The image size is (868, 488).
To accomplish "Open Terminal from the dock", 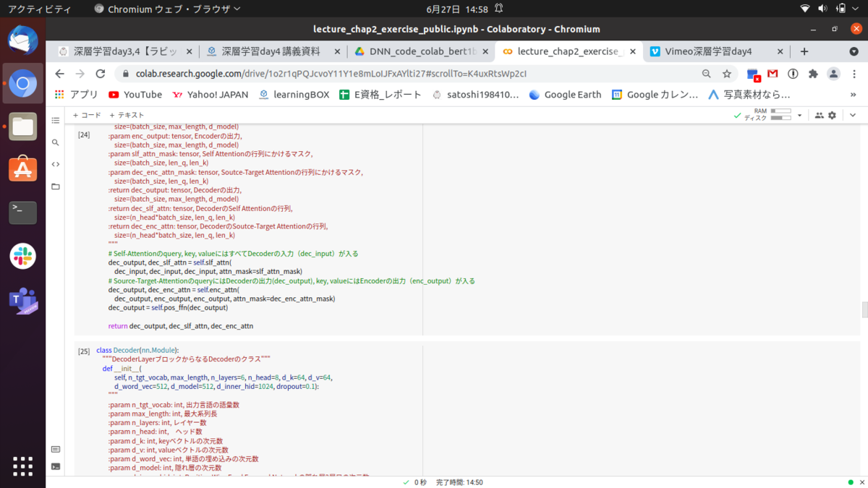I will pyautogui.click(x=23, y=213).
